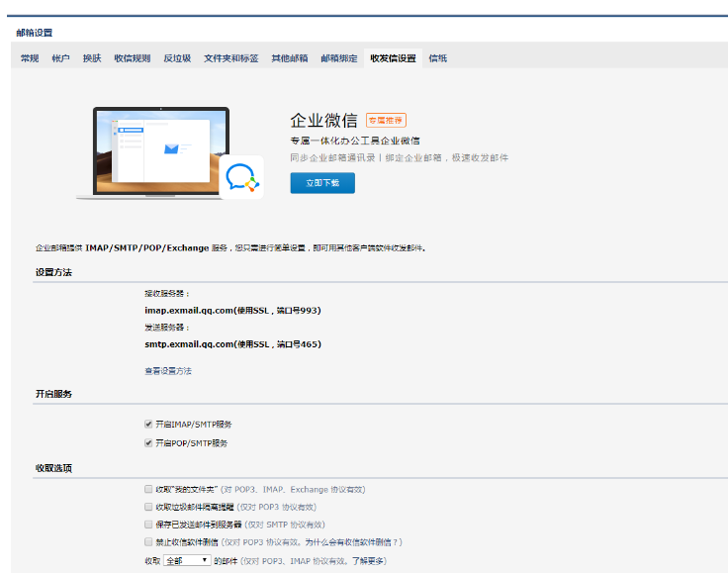Click the 专属推荐 orange badge
Viewport: 728px width, 574px height.
click(386, 121)
